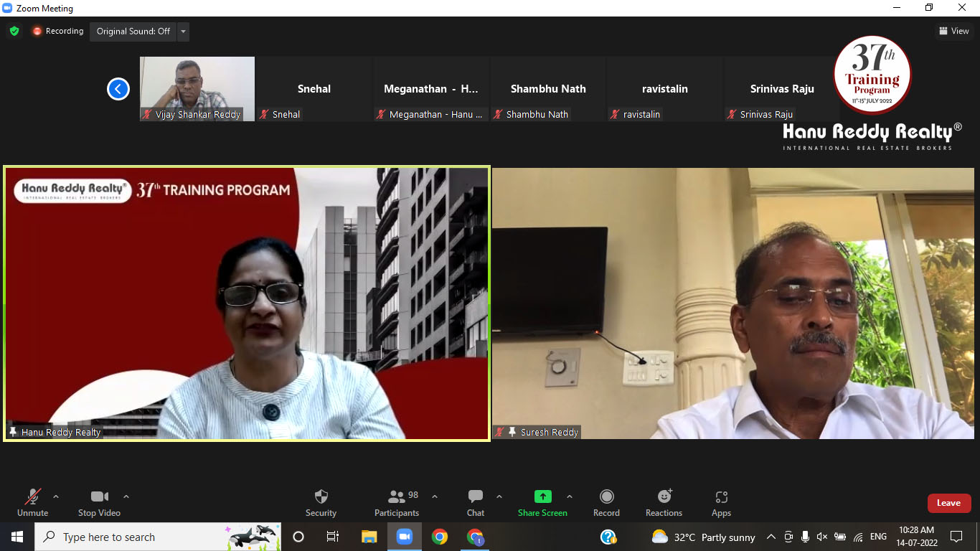Start sharing with Share Screen
980x551 pixels.
pos(542,502)
